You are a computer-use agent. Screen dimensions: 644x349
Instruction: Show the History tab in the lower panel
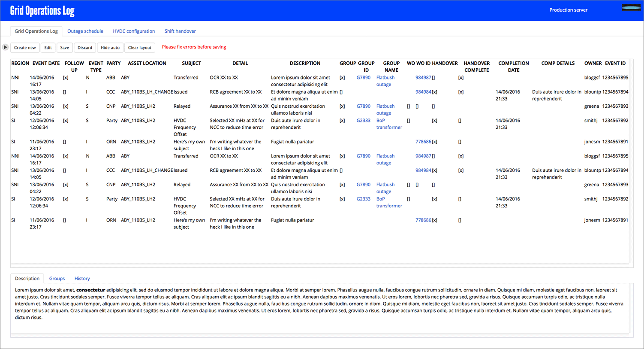click(x=82, y=279)
